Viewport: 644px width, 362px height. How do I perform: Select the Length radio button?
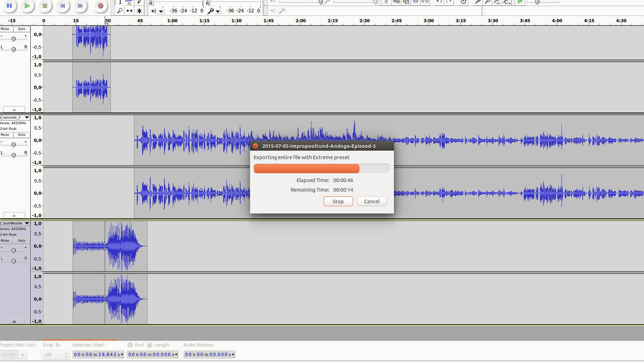coord(150,345)
